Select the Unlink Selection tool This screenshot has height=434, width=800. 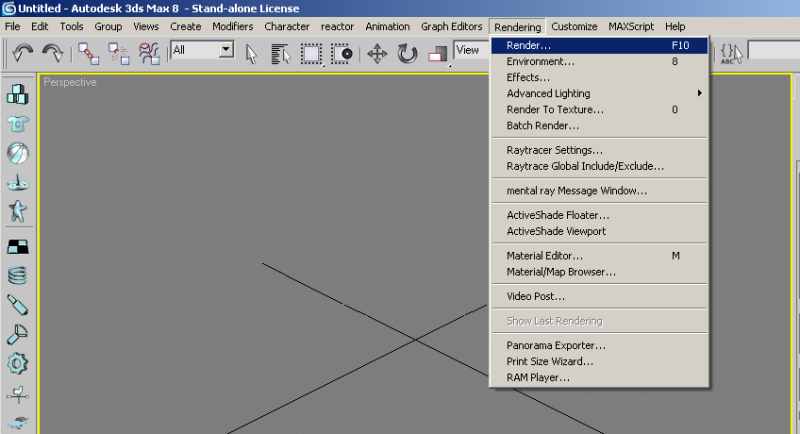(118, 54)
